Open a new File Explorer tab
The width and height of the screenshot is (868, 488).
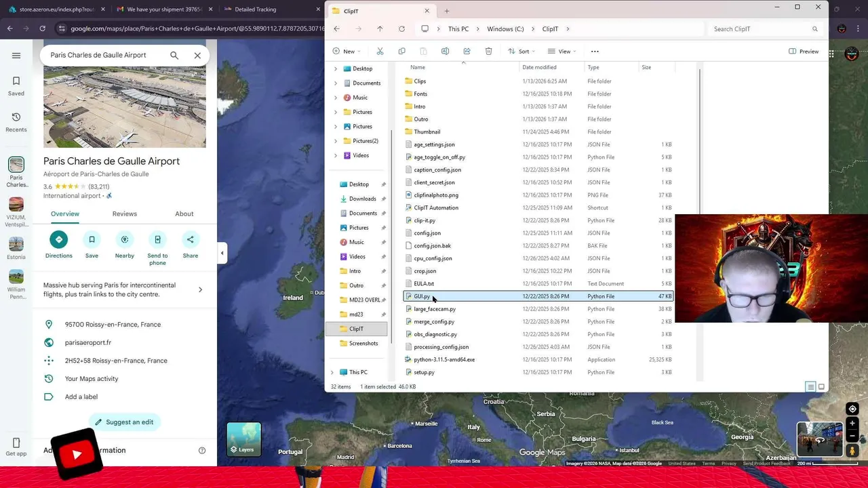pyautogui.click(x=447, y=11)
